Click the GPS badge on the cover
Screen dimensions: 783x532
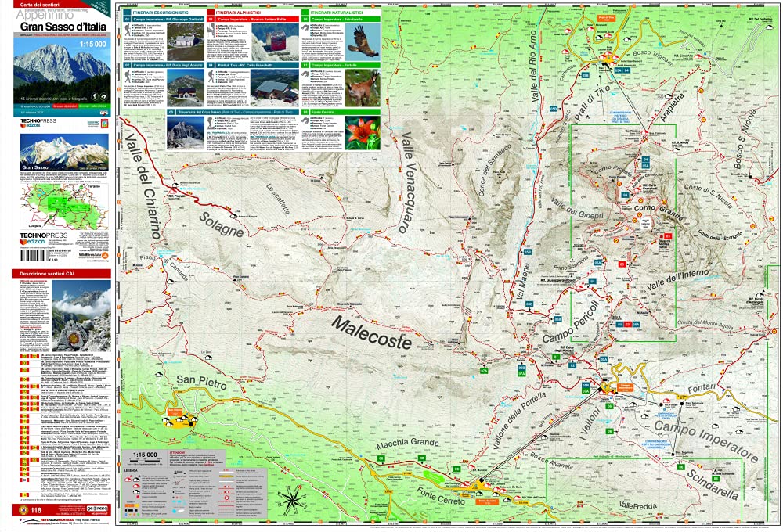(x=104, y=113)
